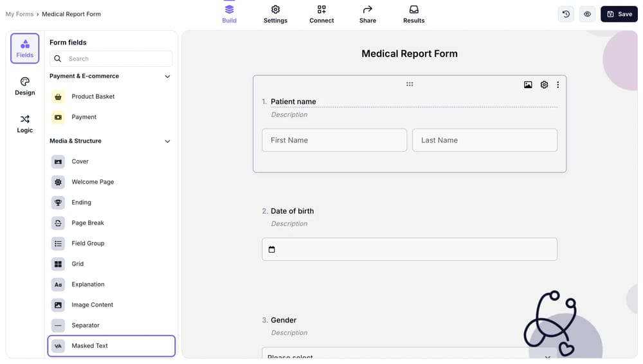643x364 pixels.
Task: Toggle form preview with eye icon
Action: tap(587, 14)
